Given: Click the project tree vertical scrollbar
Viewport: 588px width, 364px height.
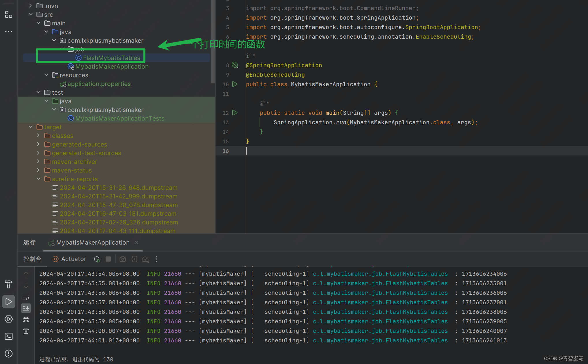Looking at the screenshot, I should point(213,42).
